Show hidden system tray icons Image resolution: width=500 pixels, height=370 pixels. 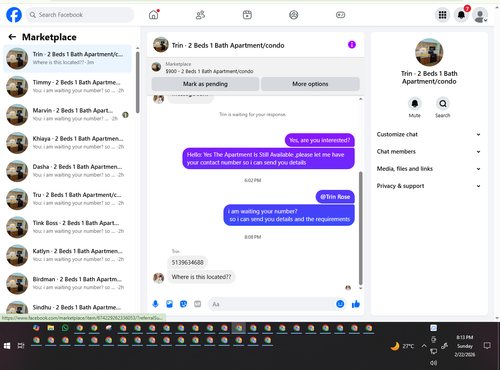point(424,346)
